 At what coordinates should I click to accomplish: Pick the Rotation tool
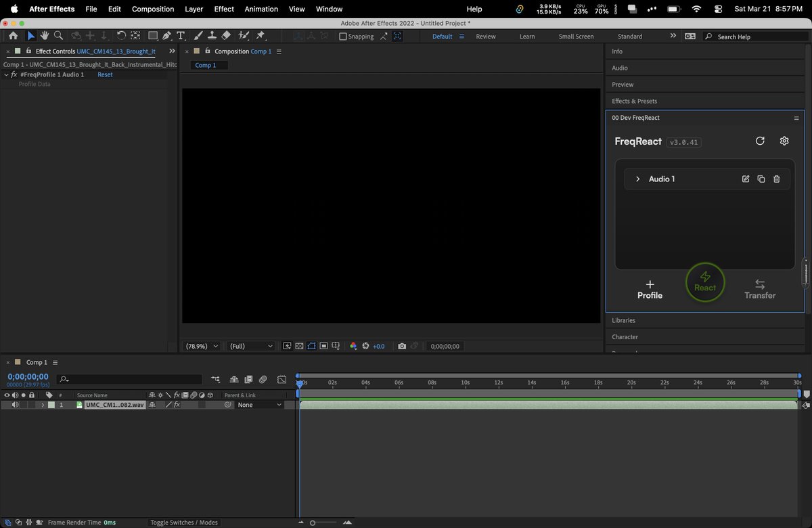(x=121, y=36)
